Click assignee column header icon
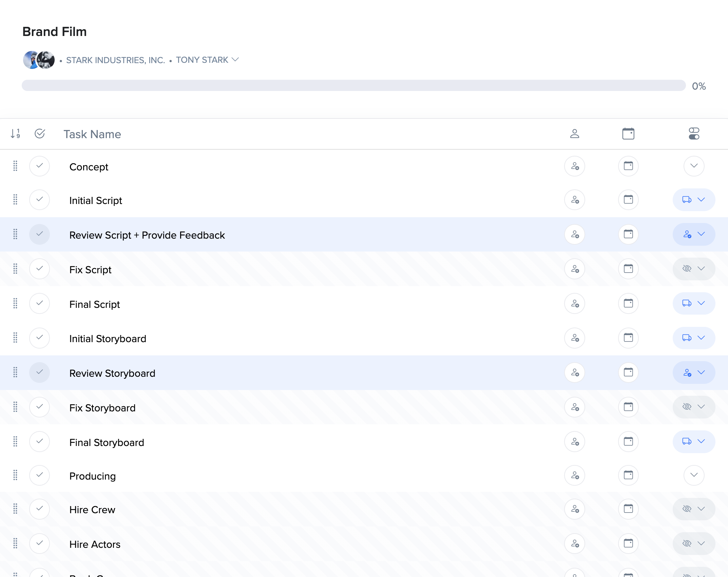This screenshot has height=577, width=728. point(574,134)
